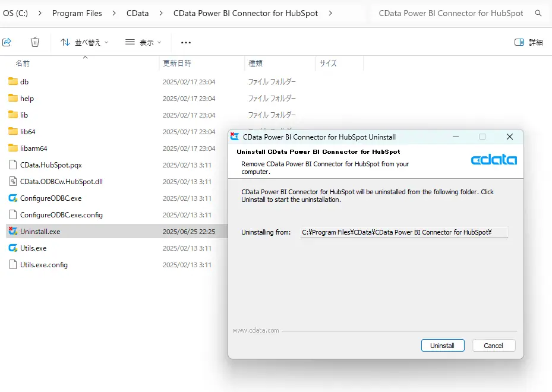This screenshot has height=392, width=552.
Task: Select the Uninstall.exe file icon
Action: tap(13, 231)
